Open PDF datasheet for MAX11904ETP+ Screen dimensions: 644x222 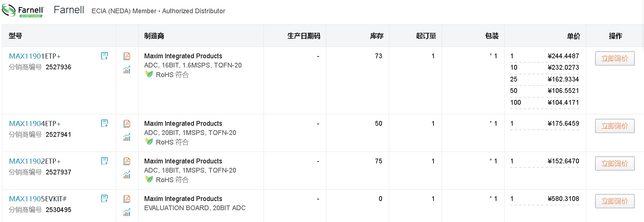click(x=127, y=124)
